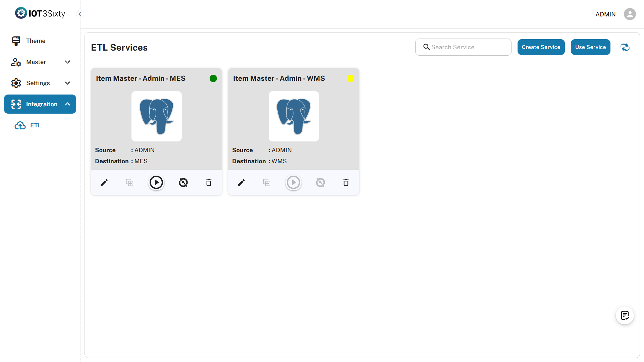Open the Theme menu item
This screenshot has height=362, width=644.
36,41
